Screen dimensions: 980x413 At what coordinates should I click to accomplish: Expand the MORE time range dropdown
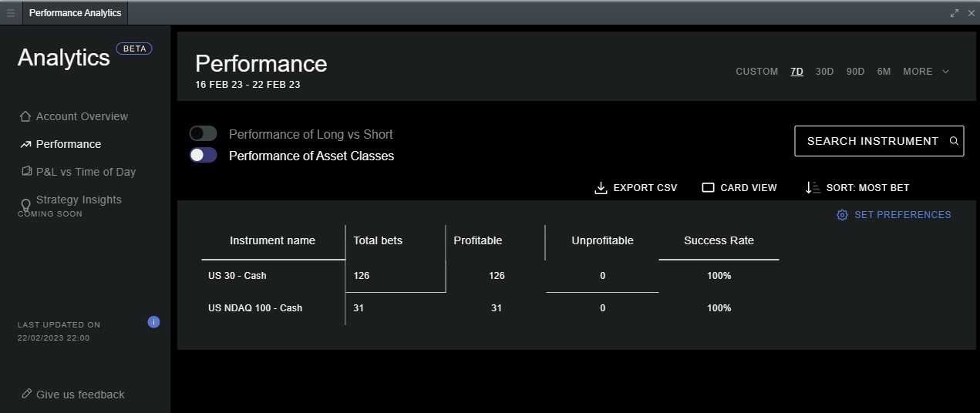926,72
